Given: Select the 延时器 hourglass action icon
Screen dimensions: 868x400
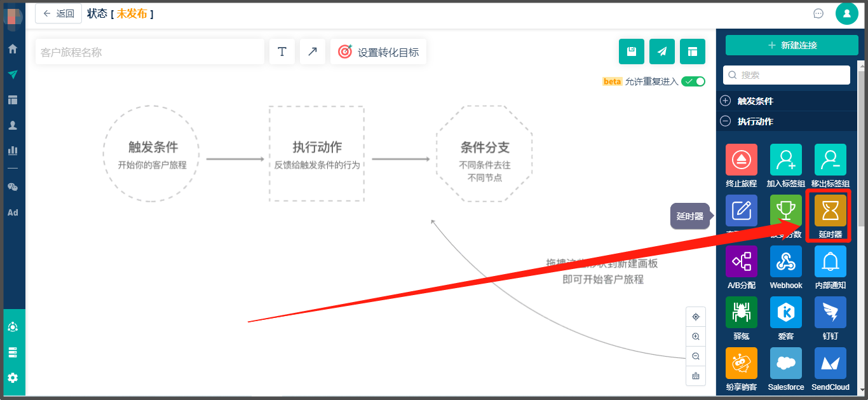Looking at the screenshot, I should 831,210.
